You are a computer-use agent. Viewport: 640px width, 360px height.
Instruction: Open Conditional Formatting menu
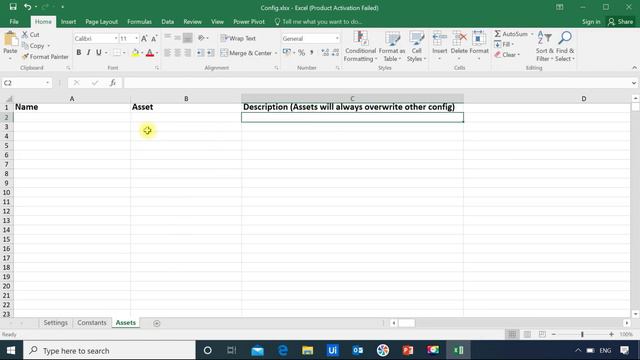[360, 46]
